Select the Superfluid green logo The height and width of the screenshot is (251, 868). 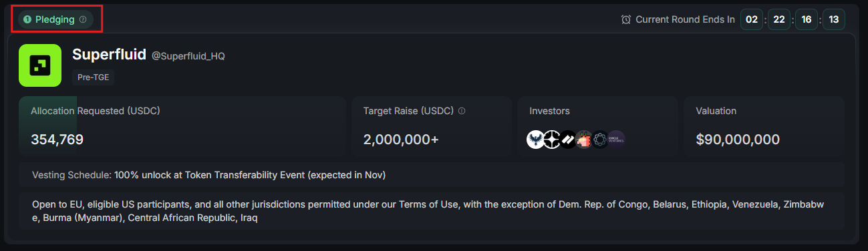click(x=40, y=65)
